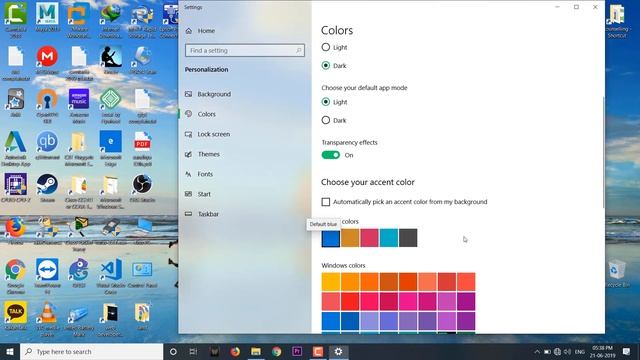Pick the pink recent color swatch
Viewport: 640px width, 360px height.
click(369, 238)
